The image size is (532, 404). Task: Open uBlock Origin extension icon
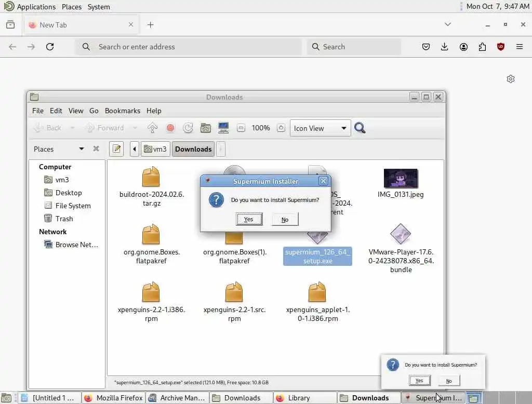point(501,47)
